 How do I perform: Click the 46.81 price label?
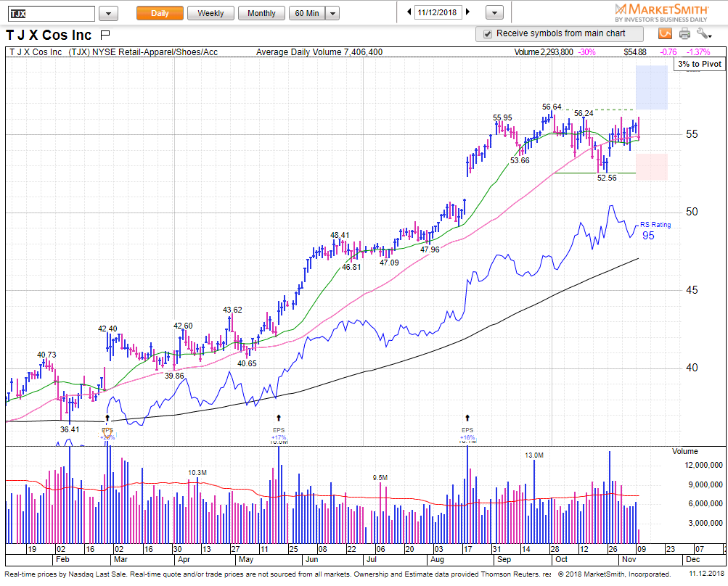(351, 267)
